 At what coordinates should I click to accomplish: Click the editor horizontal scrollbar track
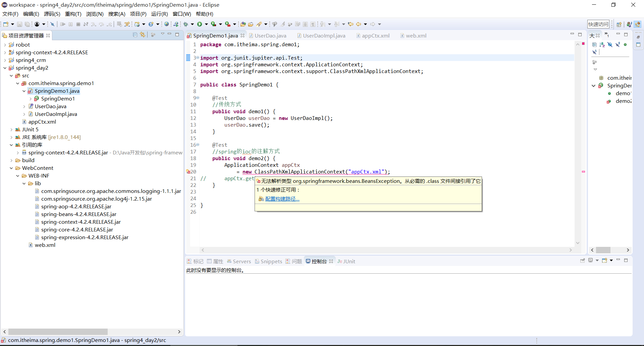(386, 250)
